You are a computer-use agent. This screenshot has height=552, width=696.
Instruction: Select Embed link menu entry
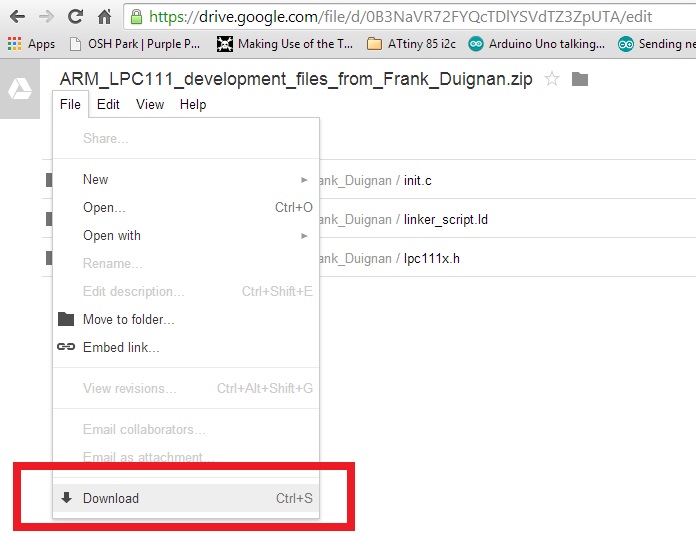[120, 348]
